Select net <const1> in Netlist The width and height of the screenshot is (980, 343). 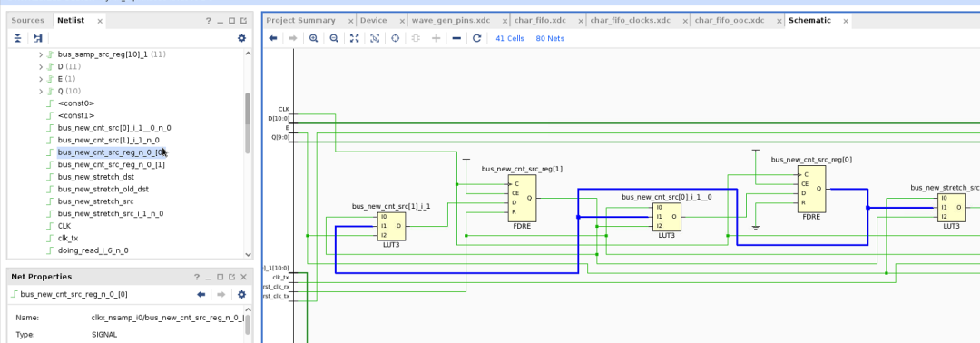click(76, 115)
